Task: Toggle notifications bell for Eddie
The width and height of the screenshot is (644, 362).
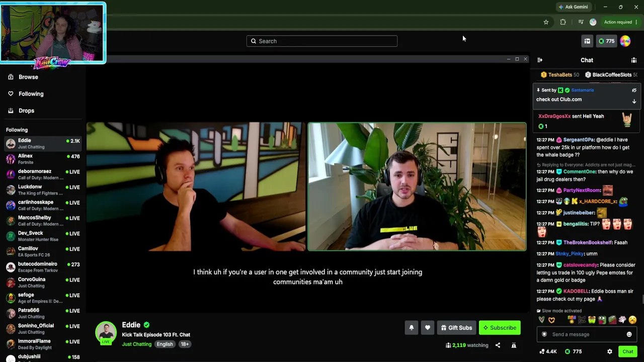Action: (x=412, y=328)
